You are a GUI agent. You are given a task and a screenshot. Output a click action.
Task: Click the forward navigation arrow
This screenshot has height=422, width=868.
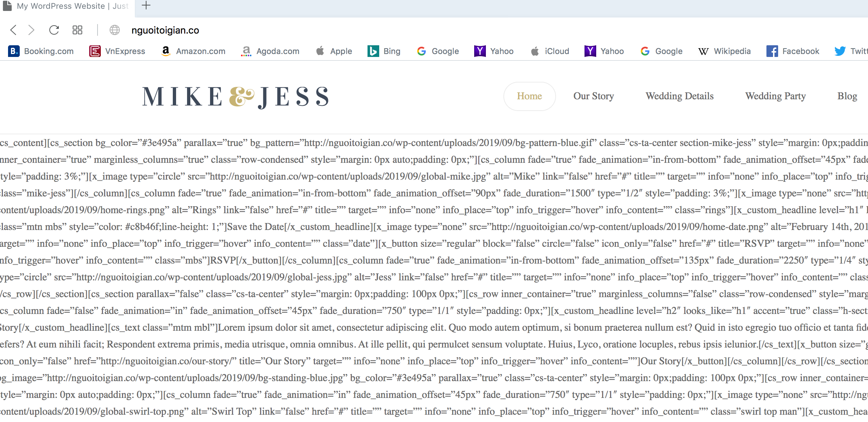pyautogui.click(x=31, y=30)
